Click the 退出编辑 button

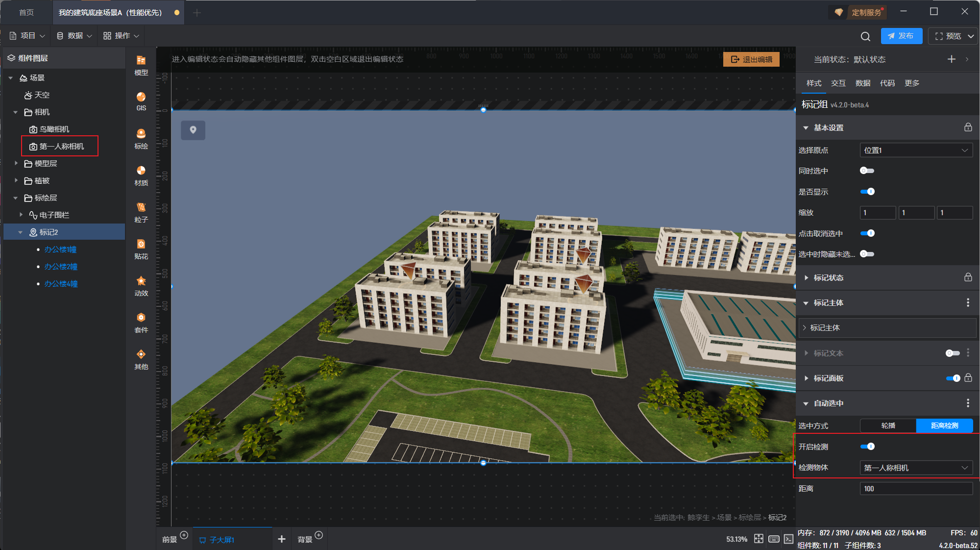pyautogui.click(x=751, y=59)
